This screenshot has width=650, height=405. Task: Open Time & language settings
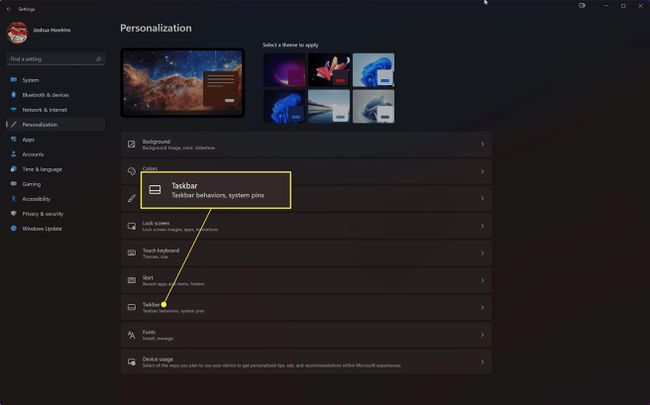pyautogui.click(x=42, y=169)
